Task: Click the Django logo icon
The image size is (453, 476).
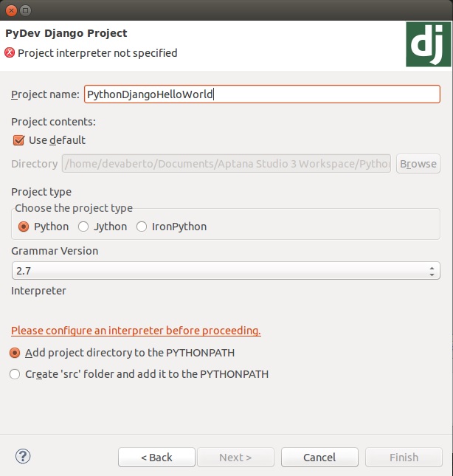Action: tap(428, 44)
